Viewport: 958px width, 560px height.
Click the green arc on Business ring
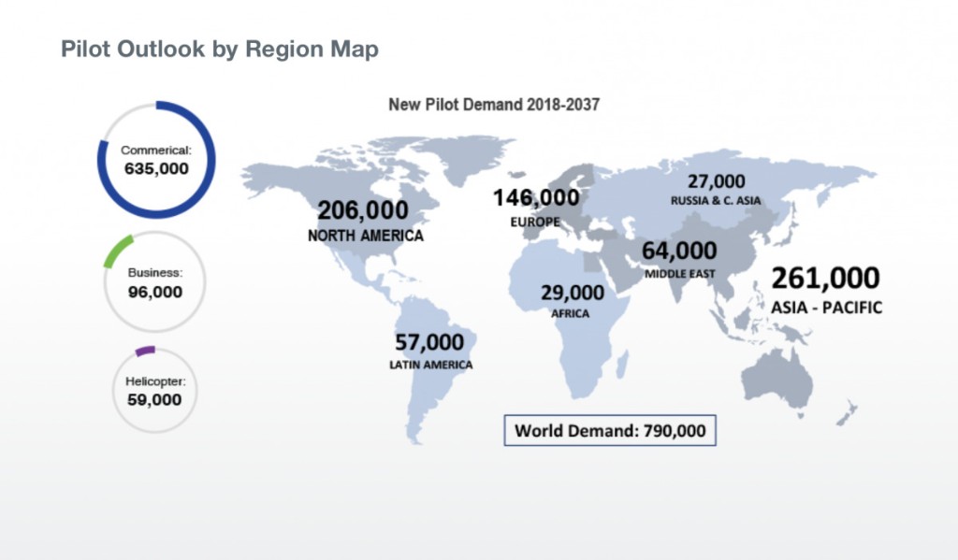pyautogui.click(x=120, y=248)
